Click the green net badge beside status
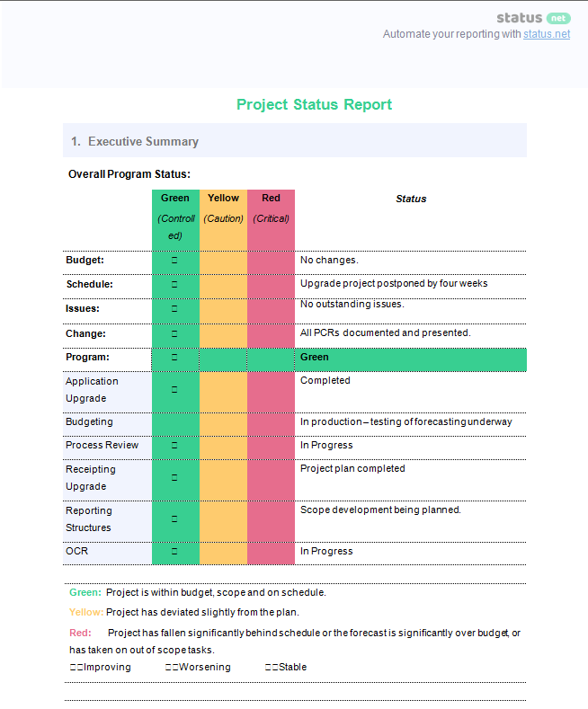This screenshot has width=588, height=709. click(x=558, y=18)
